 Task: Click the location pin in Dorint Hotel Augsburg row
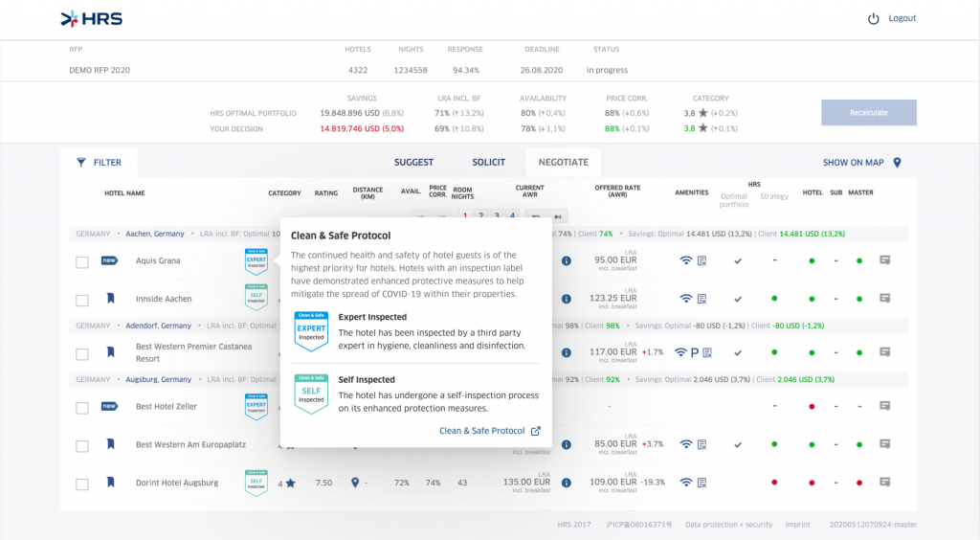[355, 483]
